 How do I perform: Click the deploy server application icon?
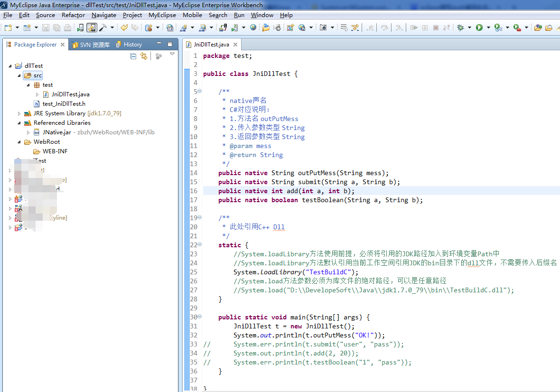click(x=223, y=28)
